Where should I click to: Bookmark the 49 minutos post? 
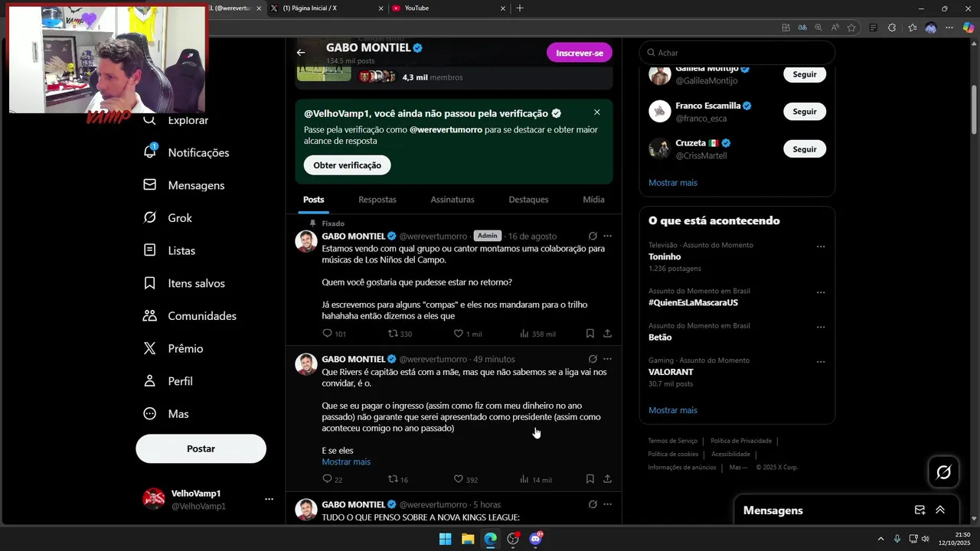tap(590, 479)
